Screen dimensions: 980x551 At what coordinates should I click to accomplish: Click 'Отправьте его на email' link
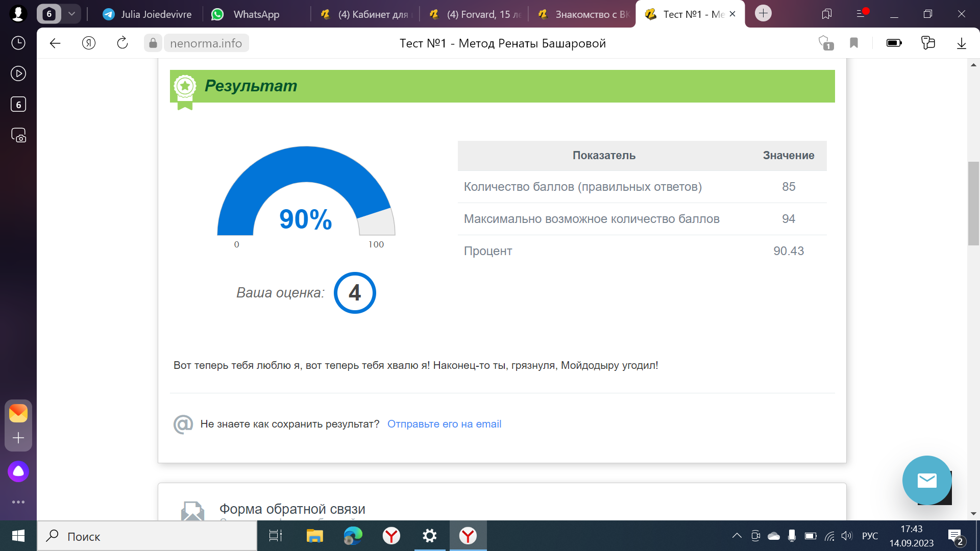[444, 424]
